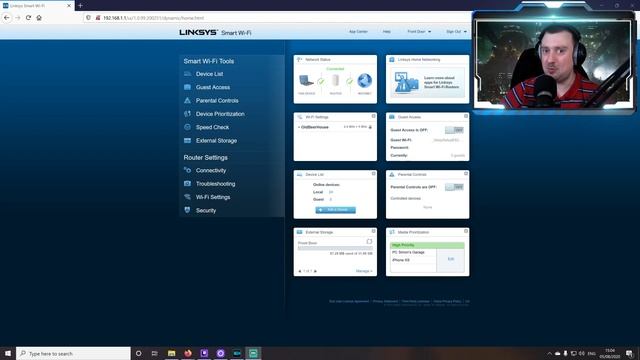Click the browser back button
Screen dimensions: 640x360
[x=7, y=18]
